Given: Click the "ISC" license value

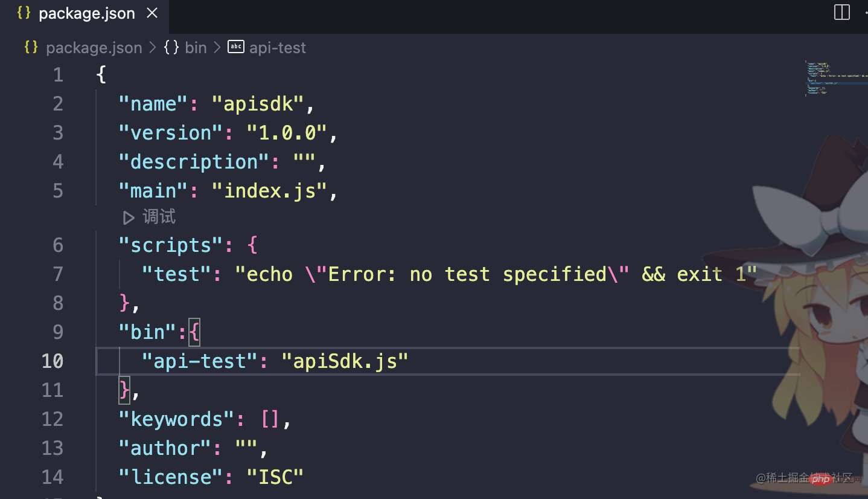Looking at the screenshot, I should coord(275,477).
